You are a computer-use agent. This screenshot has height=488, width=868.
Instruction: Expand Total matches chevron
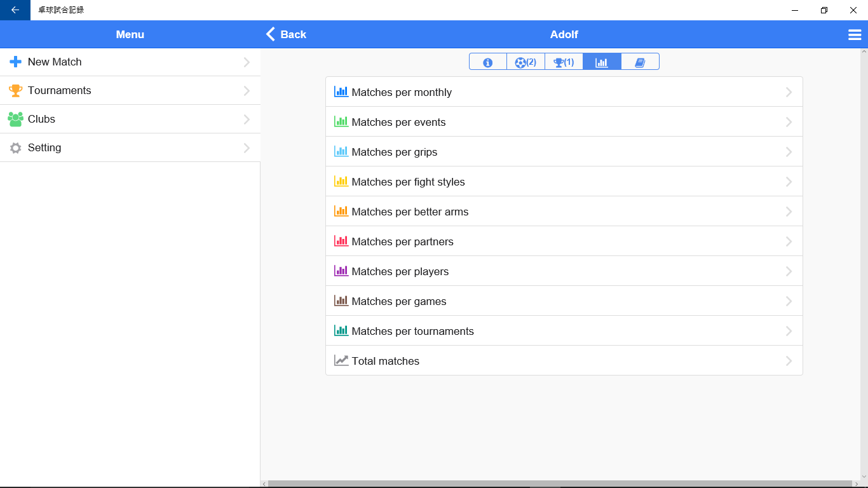click(789, 361)
